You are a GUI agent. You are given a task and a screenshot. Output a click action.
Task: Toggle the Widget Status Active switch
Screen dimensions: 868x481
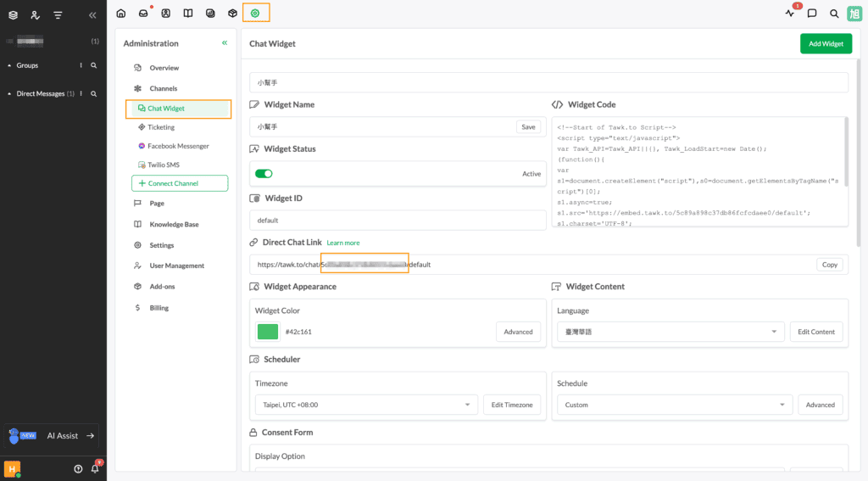pyautogui.click(x=264, y=173)
